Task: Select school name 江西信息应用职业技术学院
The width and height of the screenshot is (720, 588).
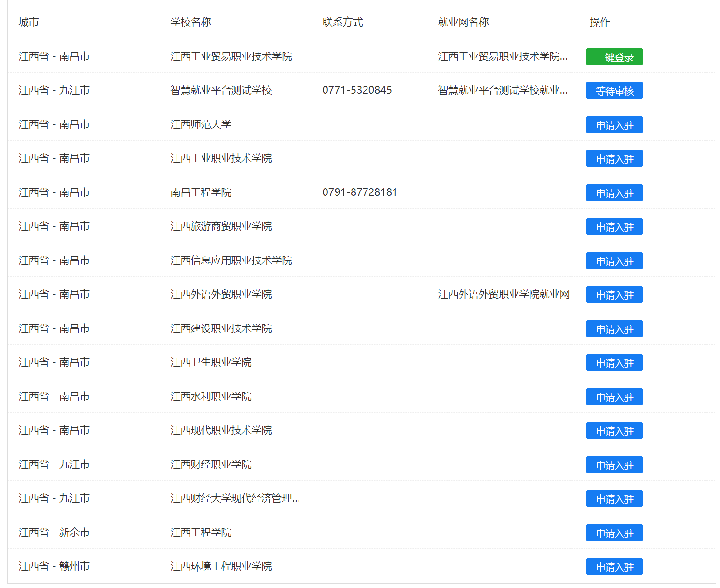Action: pyautogui.click(x=231, y=260)
